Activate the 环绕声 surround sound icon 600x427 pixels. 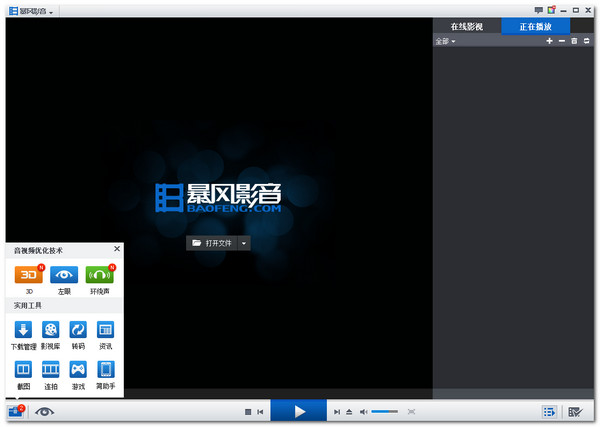(x=99, y=274)
